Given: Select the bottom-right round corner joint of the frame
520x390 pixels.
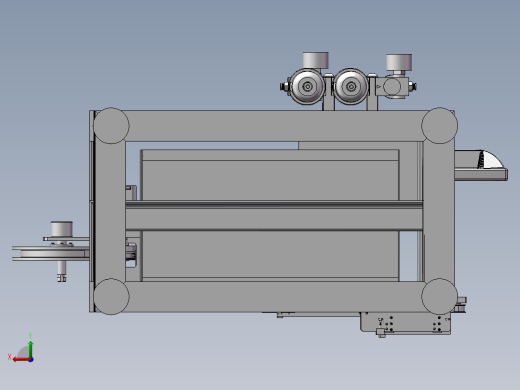Looking at the screenshot, I should click(439, 296).
